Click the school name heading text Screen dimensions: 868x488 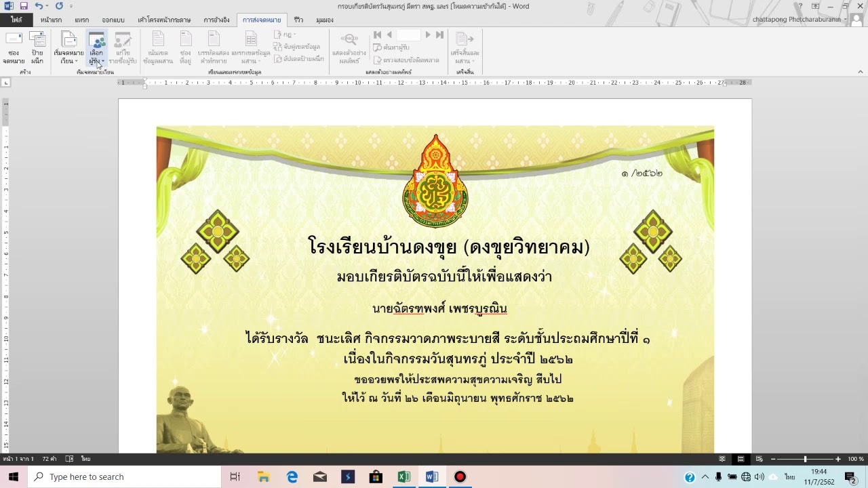(x=448, y=247)
